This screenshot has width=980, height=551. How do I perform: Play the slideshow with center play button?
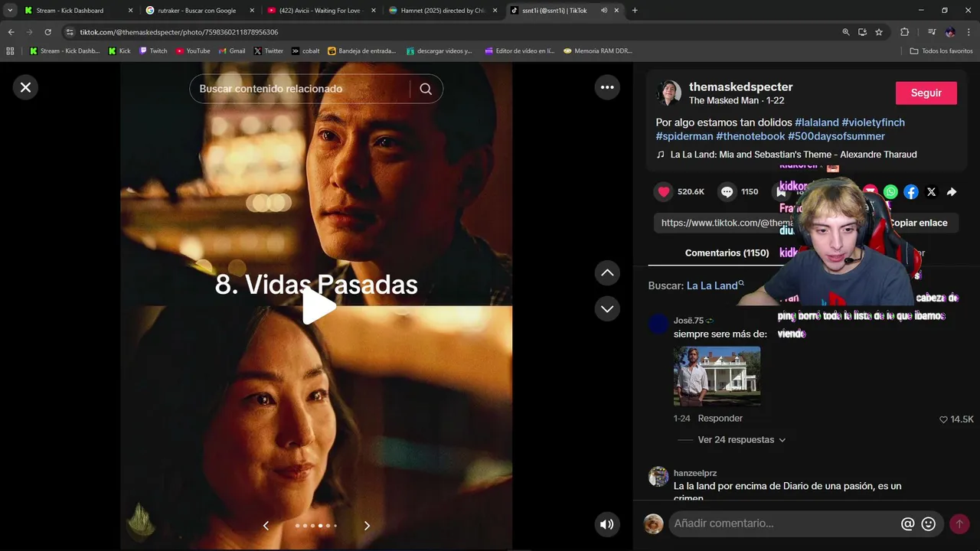pyautogui.click(x=318, y=306)
